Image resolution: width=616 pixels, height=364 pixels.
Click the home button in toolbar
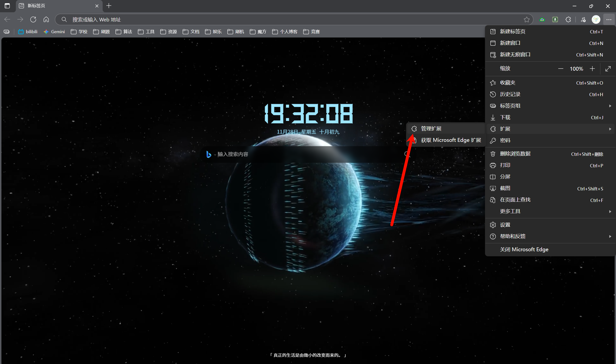tap(46, 19)
